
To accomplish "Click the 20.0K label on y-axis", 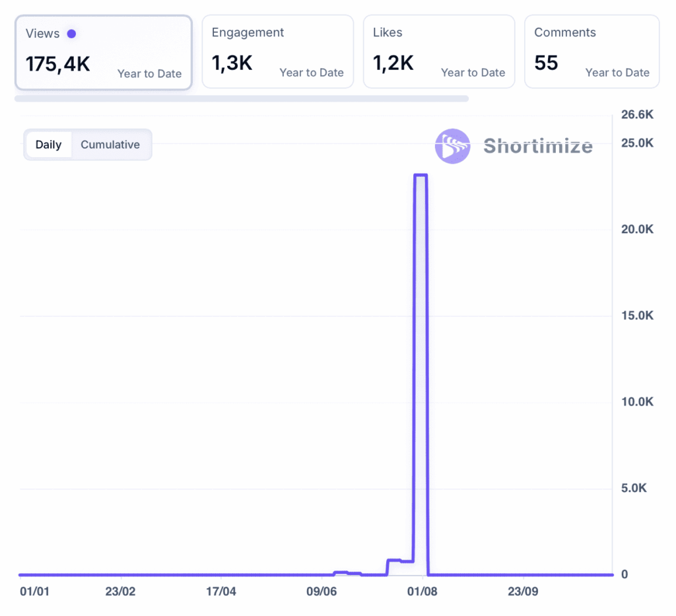I will click(637, 229).
